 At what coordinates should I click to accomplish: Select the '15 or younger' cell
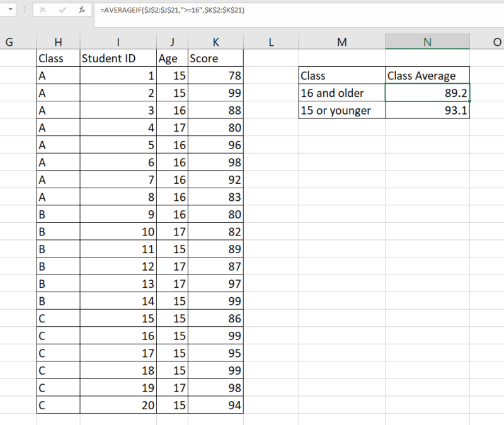[342, 110]
